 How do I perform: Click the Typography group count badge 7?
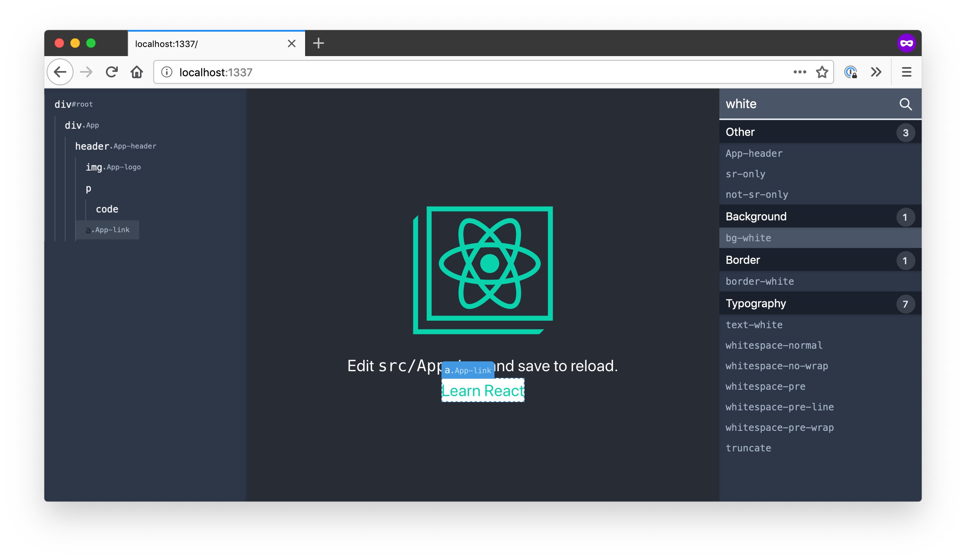tap(906, 304)
